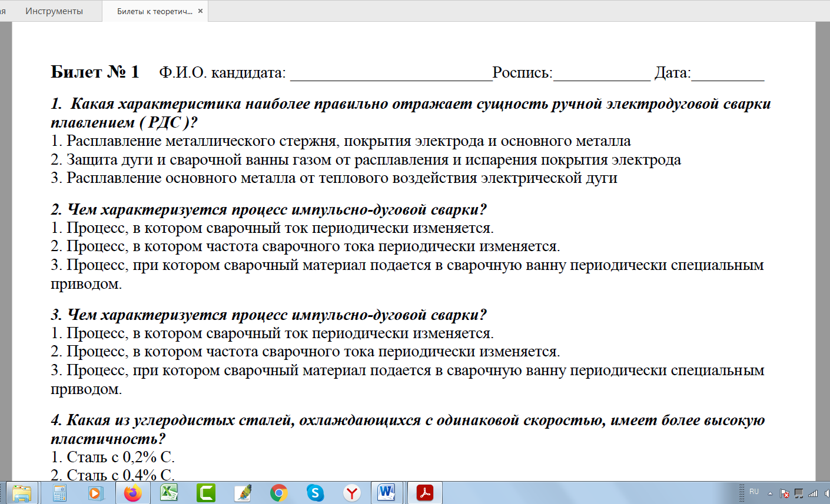
Task: Select the Билеты к теоретич... document tab
Action: 154,11
